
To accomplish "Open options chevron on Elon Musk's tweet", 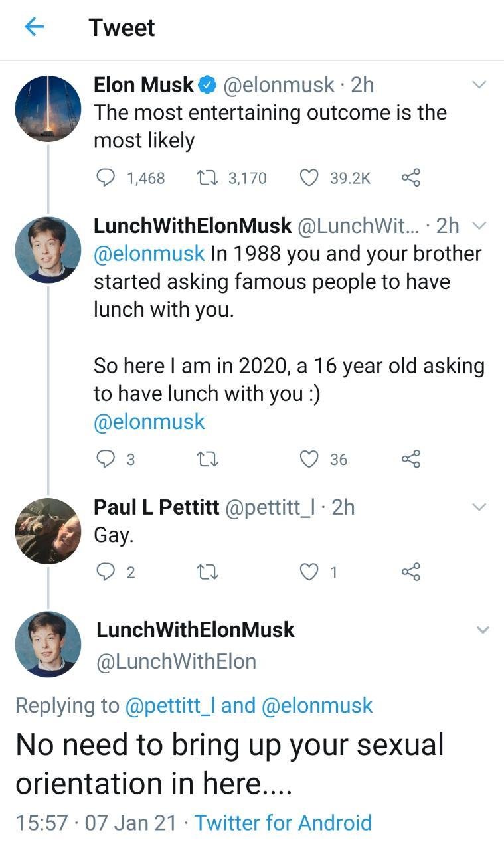I will [x=479, y=85].
